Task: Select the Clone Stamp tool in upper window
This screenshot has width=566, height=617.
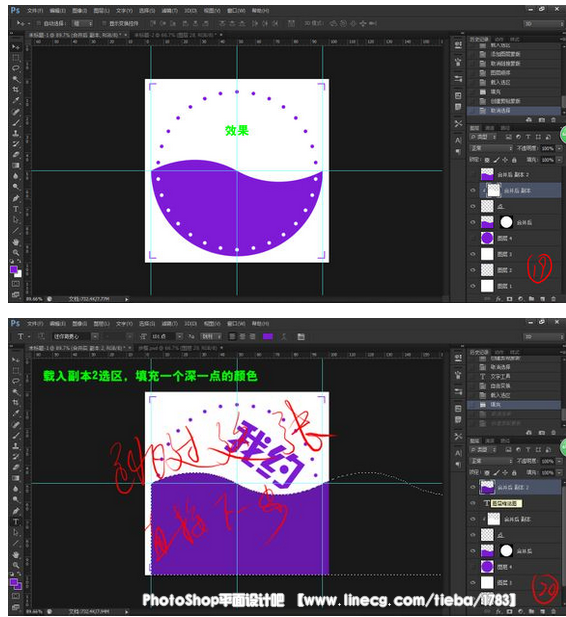Action: pyautogui.click(x=16, y=133)
